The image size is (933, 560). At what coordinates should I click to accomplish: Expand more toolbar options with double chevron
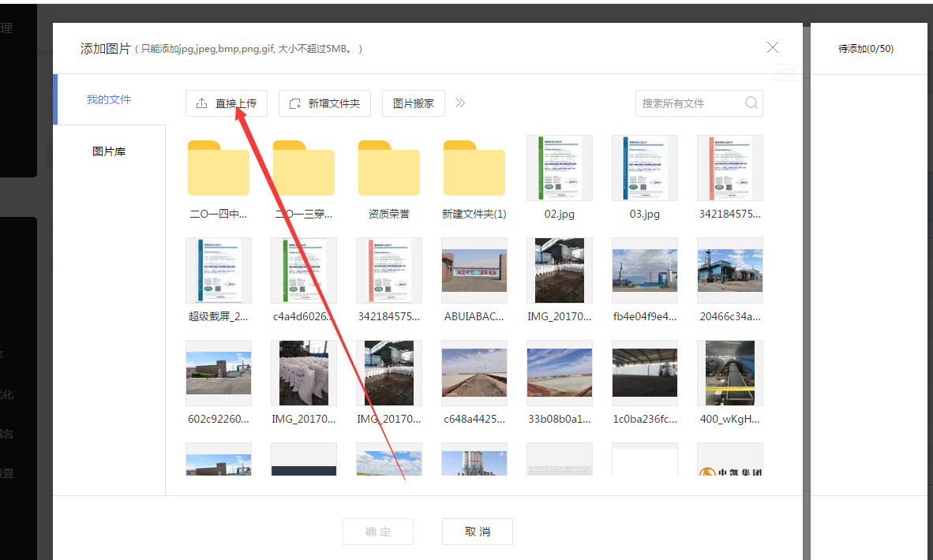[x=461, y=103]
